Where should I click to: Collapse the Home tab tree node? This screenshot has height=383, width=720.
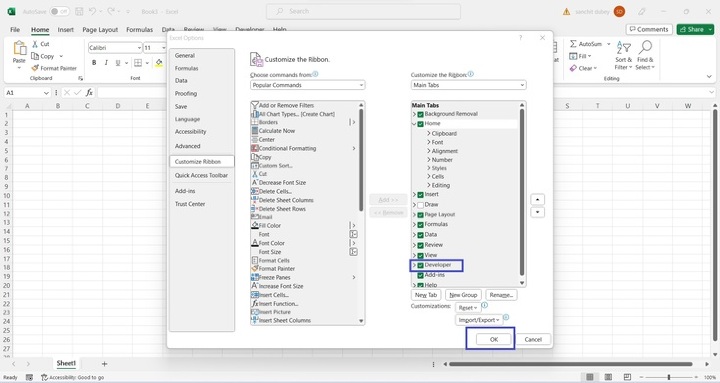tap(414, 124)
